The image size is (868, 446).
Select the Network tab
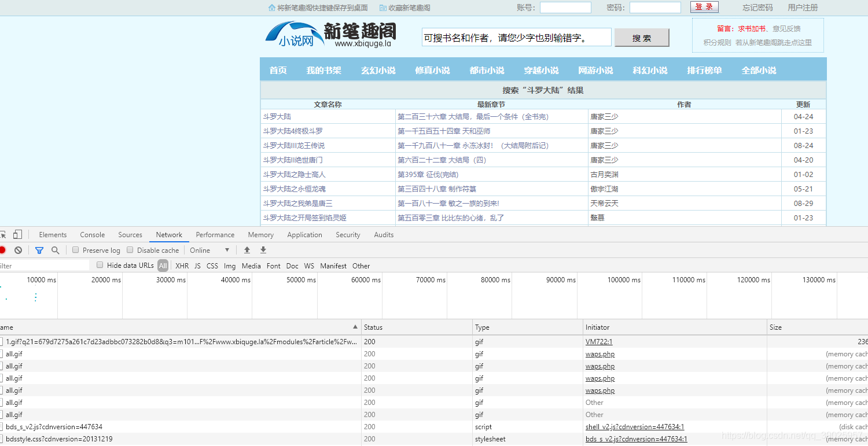coord(169,234)
